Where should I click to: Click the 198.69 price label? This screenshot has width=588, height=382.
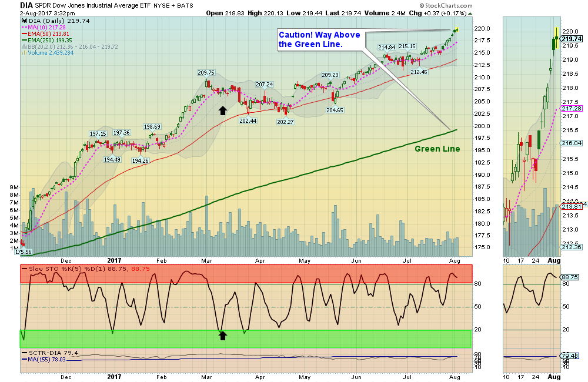tap(152, 127)
